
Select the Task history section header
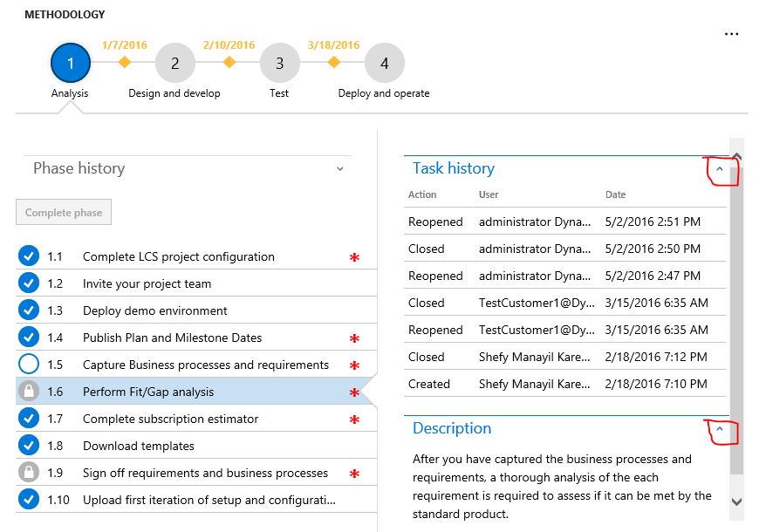(452, 167)
